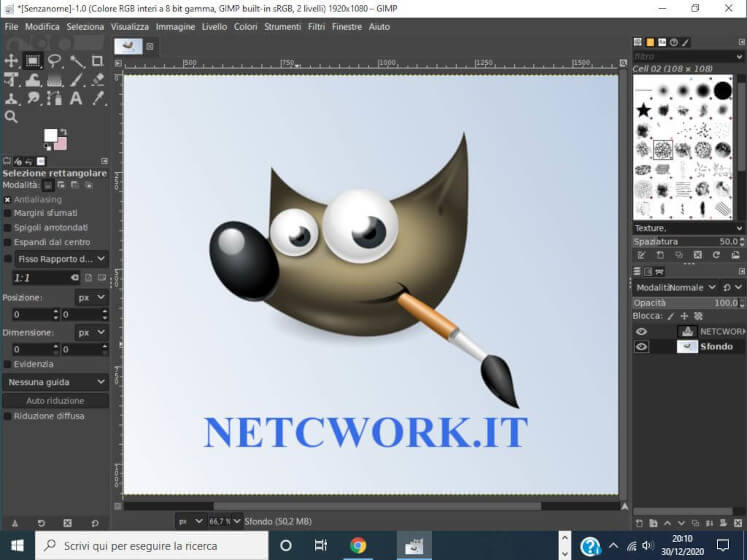Viewport: 747px width, 560px height.
Task: Select the Color Picker eyedropper tool
Action: (x=98, y=99)
